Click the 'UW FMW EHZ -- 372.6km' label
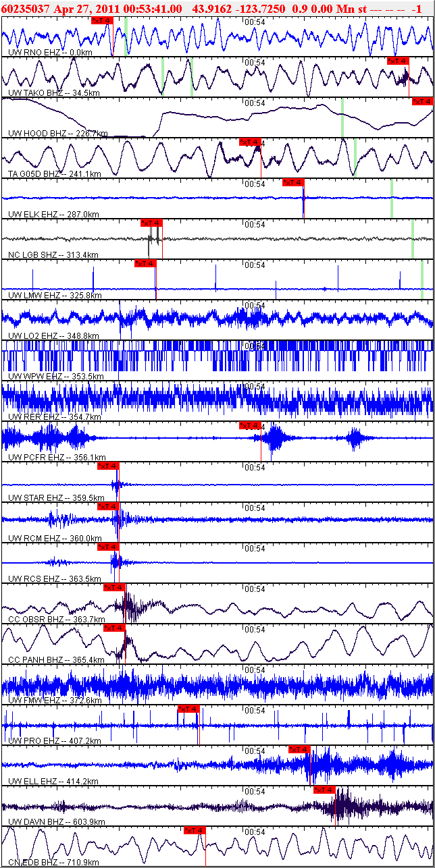 (x=55, y=700)
